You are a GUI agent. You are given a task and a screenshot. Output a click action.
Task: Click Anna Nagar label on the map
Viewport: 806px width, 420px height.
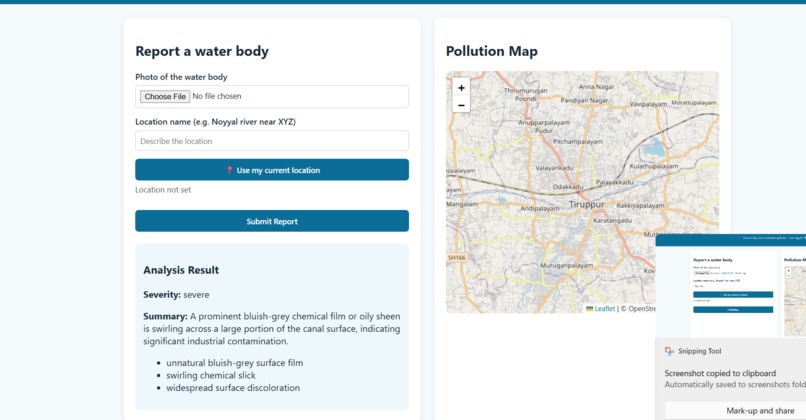pos(596,87)
